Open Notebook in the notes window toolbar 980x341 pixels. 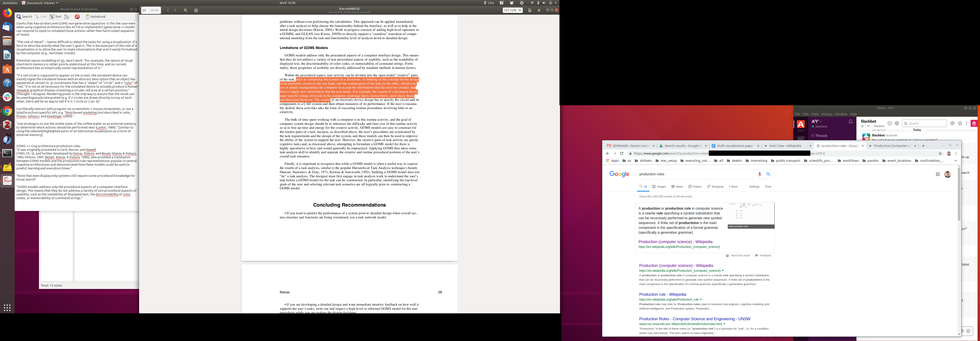(x=96, y=17)
